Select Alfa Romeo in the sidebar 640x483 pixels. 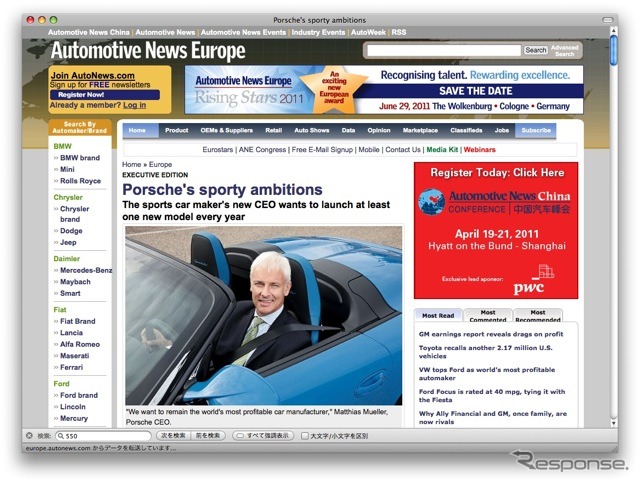tap(80, 344)
